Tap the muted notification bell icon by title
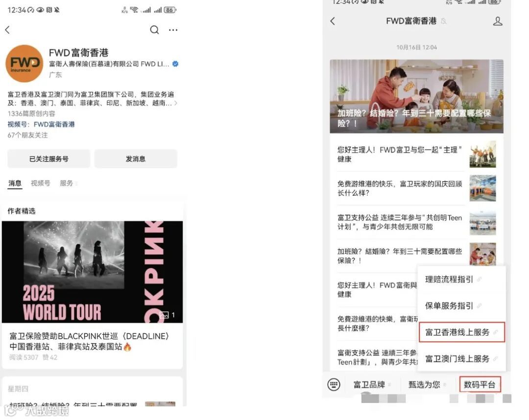The image size is (529, 420). pos(444,21)
